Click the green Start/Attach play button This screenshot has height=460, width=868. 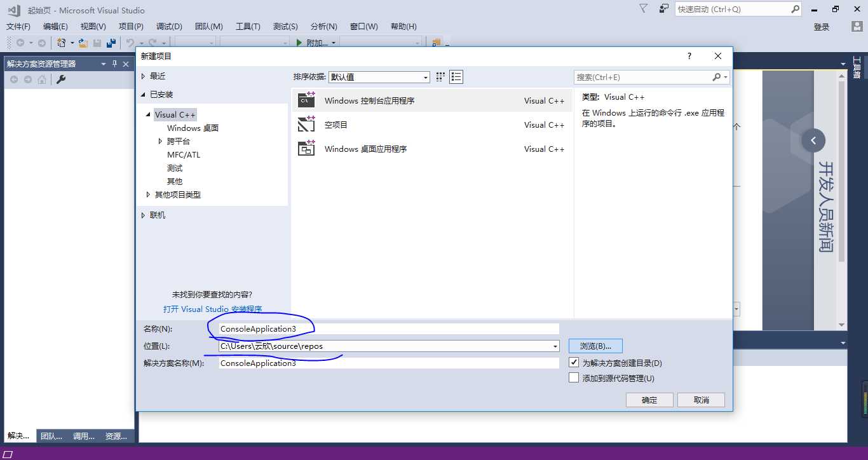[x=299, y=43]
